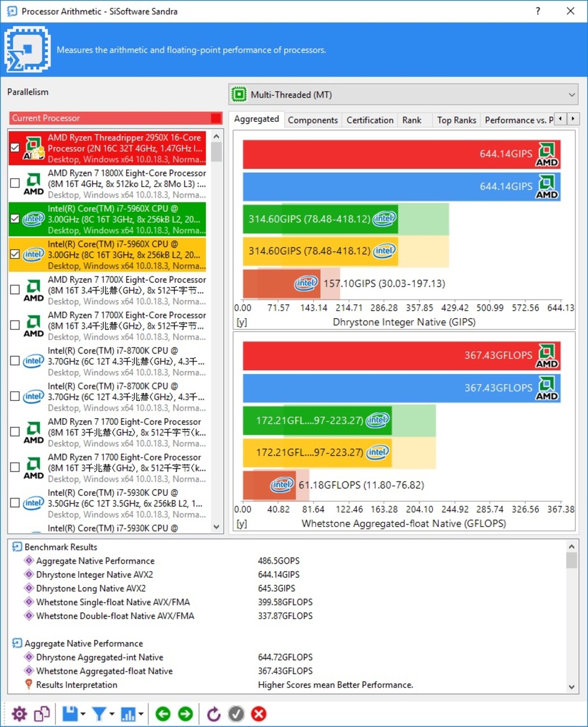The width and height of the screenshot is (588, 727).
Task: Click the grey checkmark OK icon
Action: point(236,714)
